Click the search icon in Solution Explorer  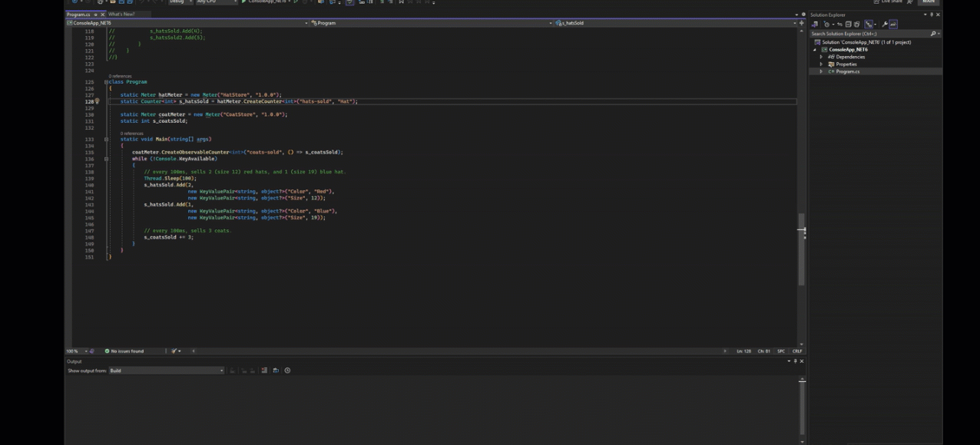933,34
